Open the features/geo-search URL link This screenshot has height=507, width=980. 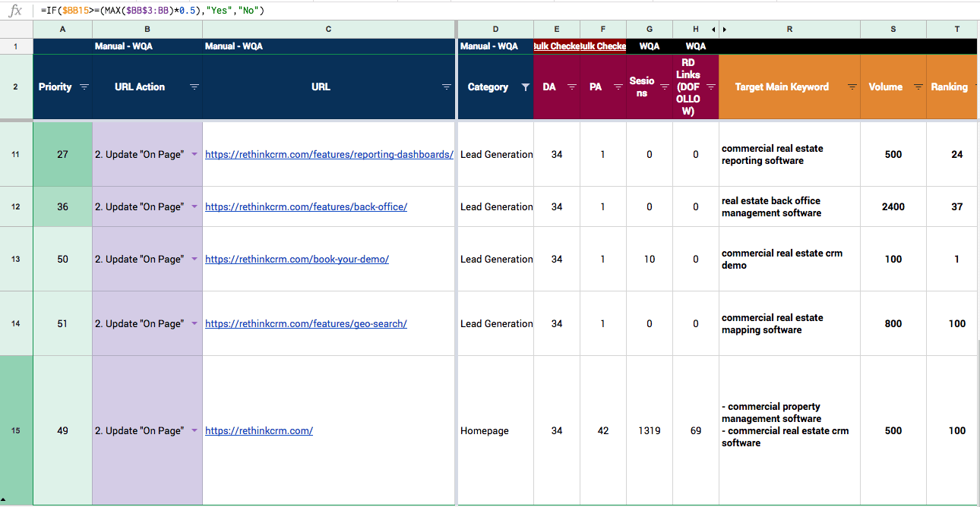306,323
